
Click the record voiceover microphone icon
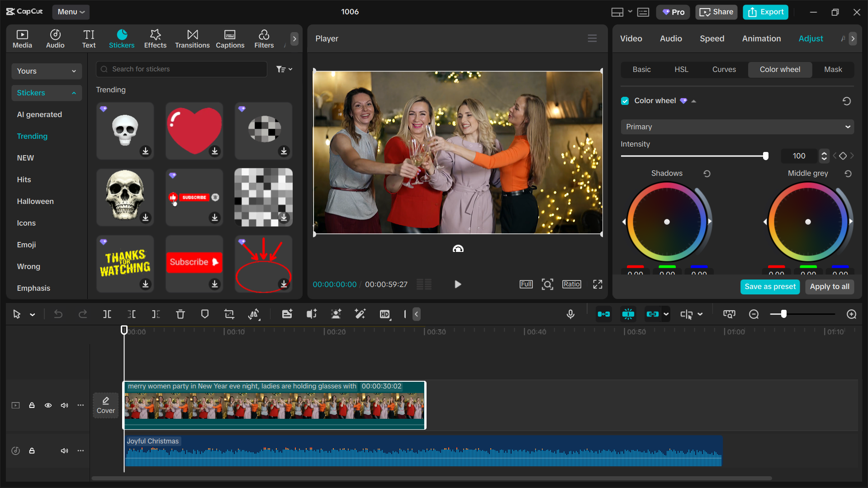[570, 314]
